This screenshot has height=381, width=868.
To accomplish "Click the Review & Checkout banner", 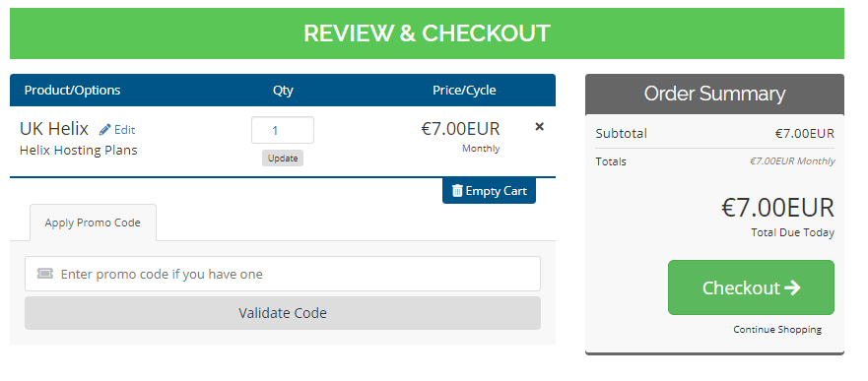I will click(x=427, y=33).
